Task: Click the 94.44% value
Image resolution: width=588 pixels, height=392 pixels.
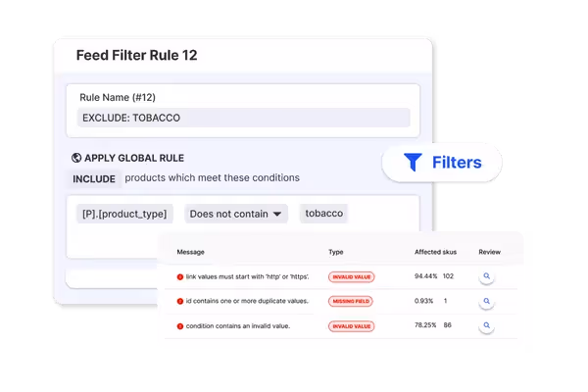Action: tap(425, 276)
